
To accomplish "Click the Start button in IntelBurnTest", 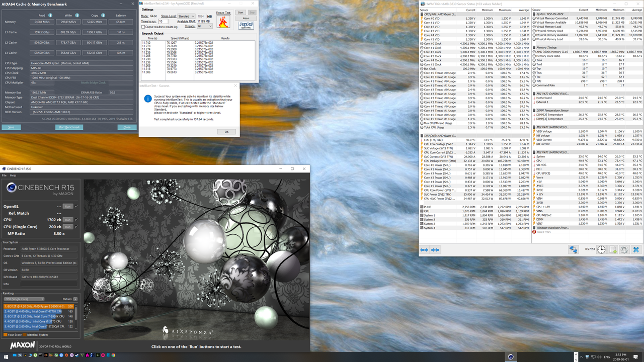I will (x=240, y=12).
